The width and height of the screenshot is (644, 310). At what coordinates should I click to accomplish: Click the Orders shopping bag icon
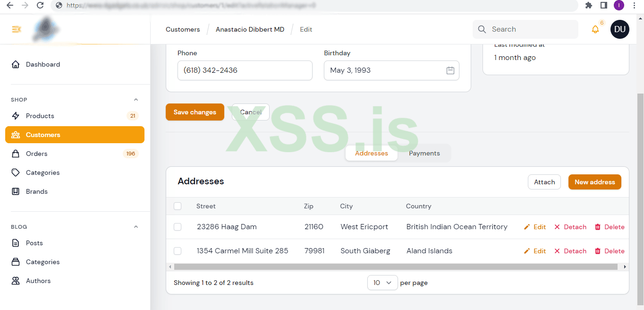(16, 154)
